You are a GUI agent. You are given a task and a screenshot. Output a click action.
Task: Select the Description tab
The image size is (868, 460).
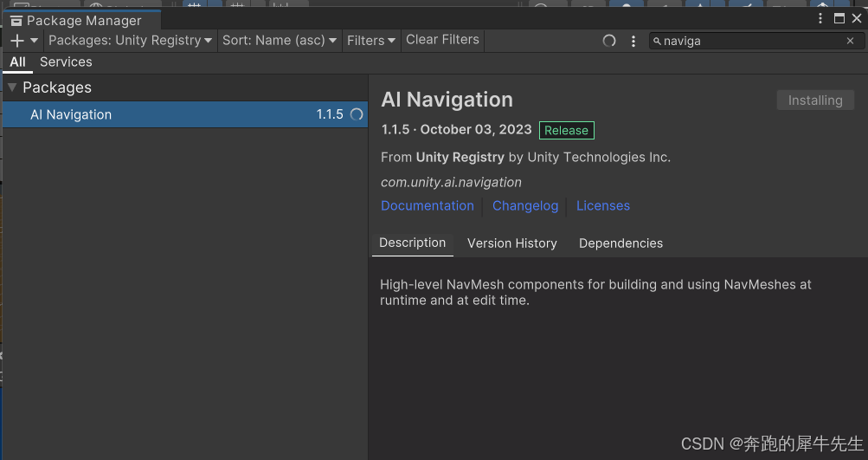click(x=413, y=243)
